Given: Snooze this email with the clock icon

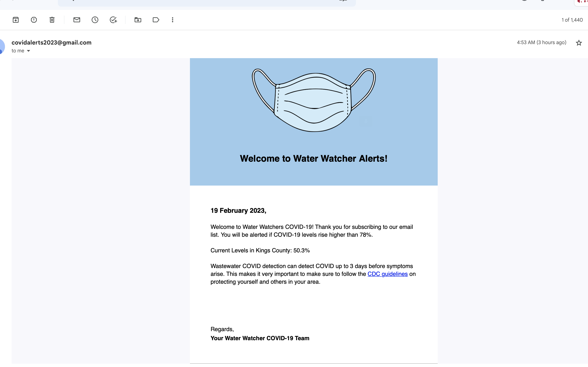Looking at the screenshot, I should [95, 20].
